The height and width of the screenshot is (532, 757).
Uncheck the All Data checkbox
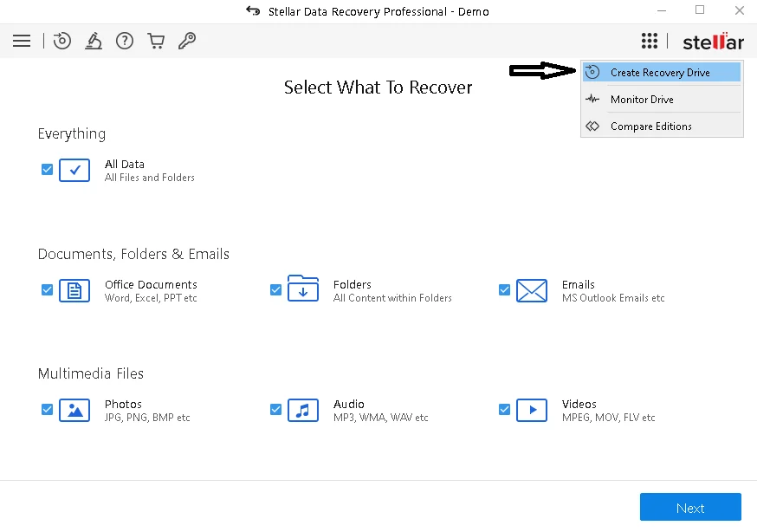click(48, 170)
